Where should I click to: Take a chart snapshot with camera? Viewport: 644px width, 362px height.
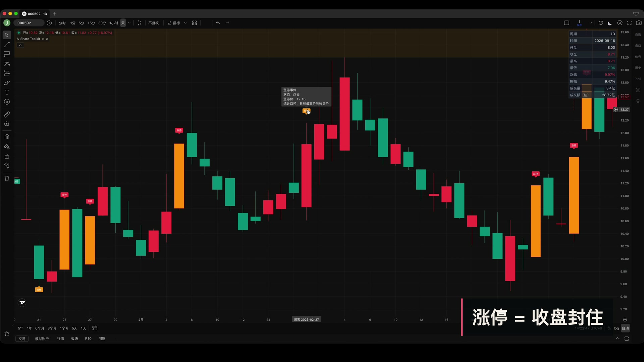(x=639, y=23)
